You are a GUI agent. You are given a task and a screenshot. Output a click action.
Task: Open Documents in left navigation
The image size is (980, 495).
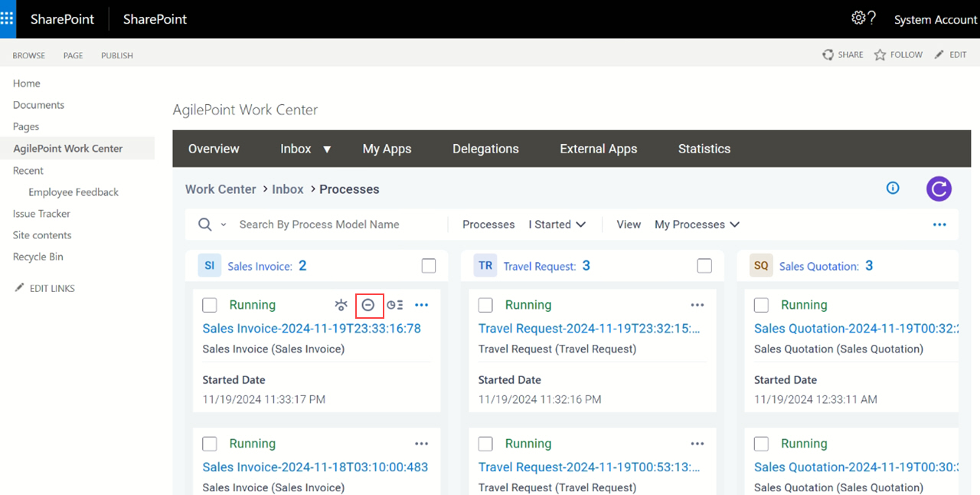[x=38, y=105]
